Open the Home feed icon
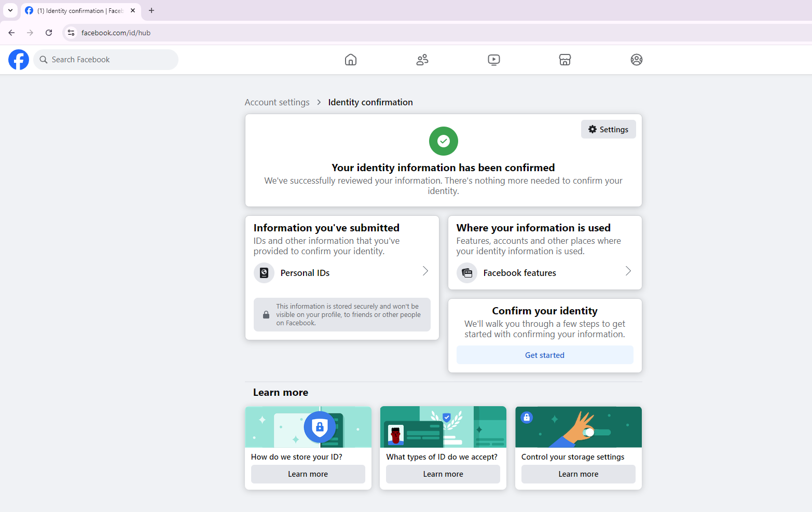Viewport: 812px width, 512px height. pyautogui.click(x=351, y=60)
